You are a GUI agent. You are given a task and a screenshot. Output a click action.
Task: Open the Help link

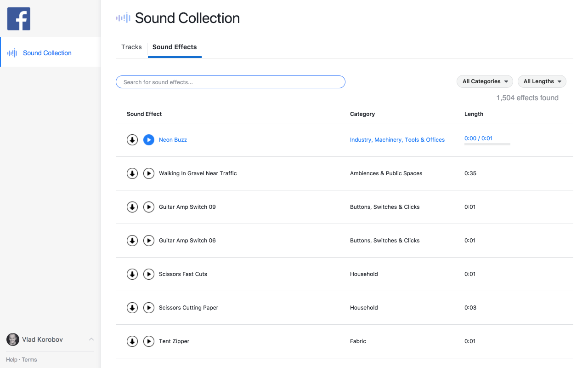coord(11,359)
